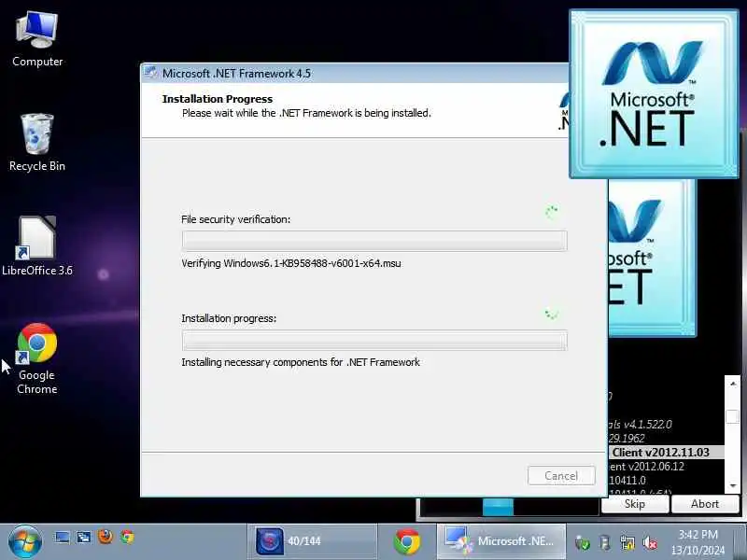
Task: Click the Installing necessary components status text
Action: [x=301, y=362]
